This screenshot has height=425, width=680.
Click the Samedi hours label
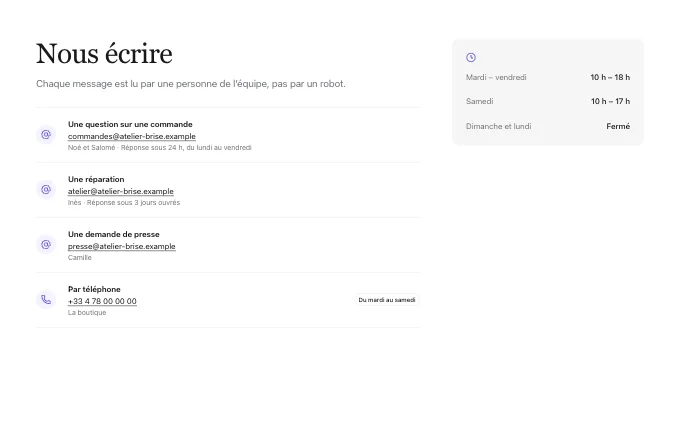(480, 101)
